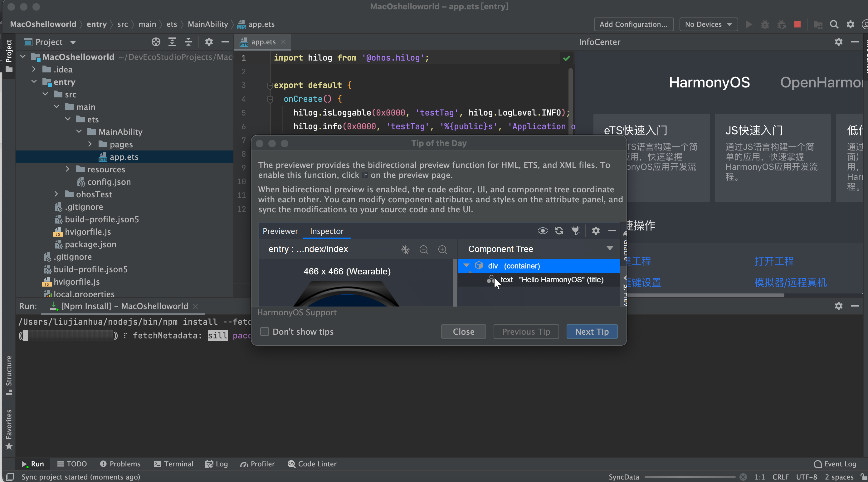Click the project structure folder icon in toolbar
Viewport: 868px width, 482px height.
pos(818,24)
